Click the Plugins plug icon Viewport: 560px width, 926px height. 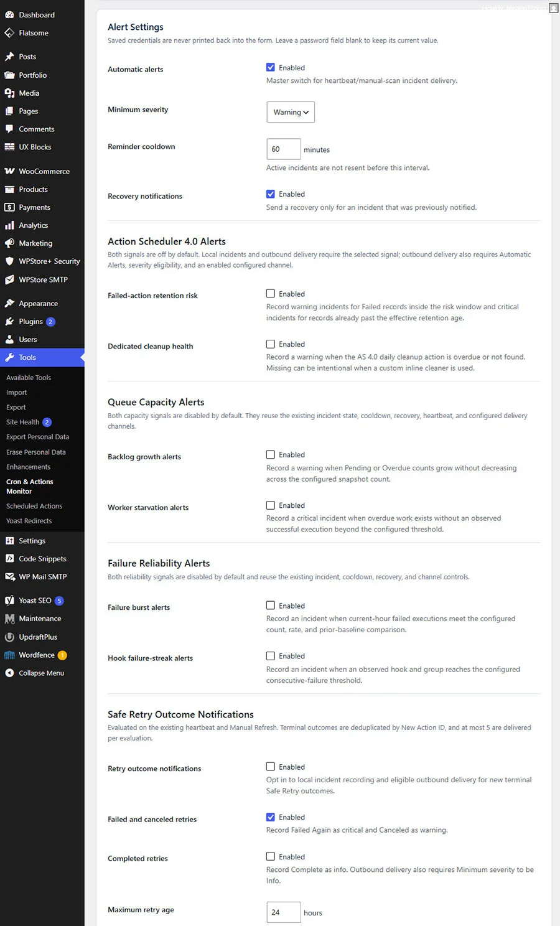coord(9,322)
